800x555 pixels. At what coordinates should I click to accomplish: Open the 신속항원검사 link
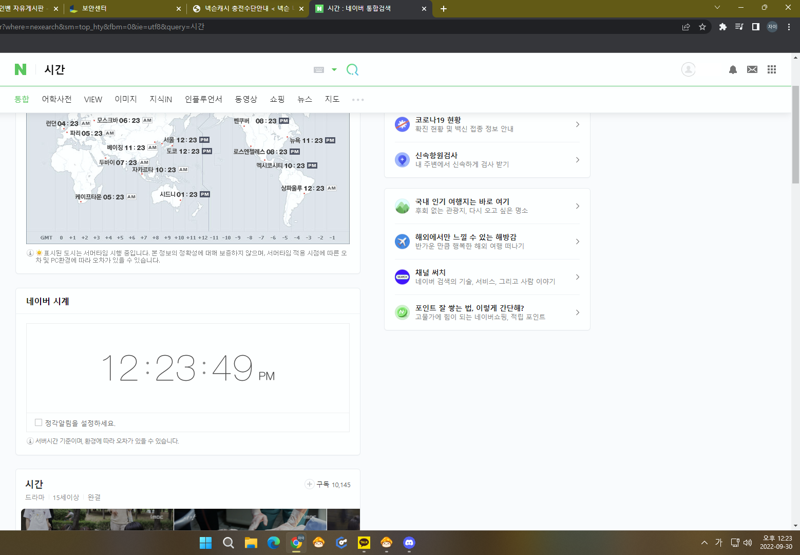pyautogui.click(x=436, y=155)
